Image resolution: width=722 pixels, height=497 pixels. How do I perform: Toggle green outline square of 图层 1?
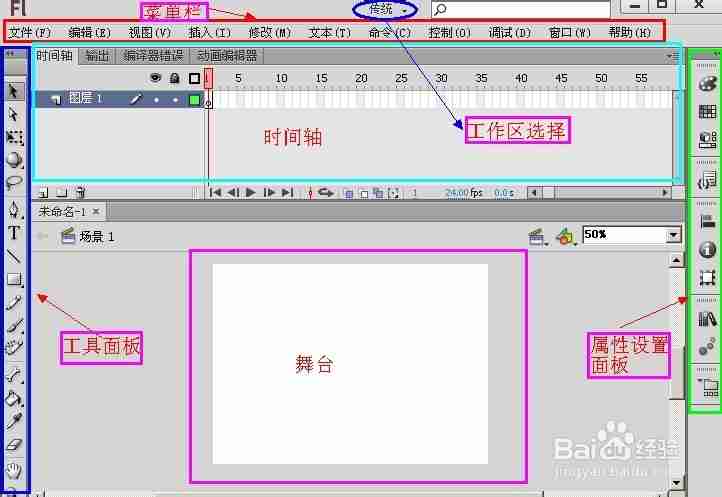(195, 99)
